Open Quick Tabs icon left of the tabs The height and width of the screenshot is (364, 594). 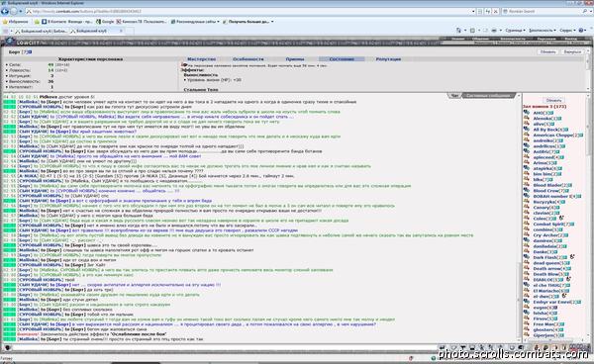click(5, 31)
